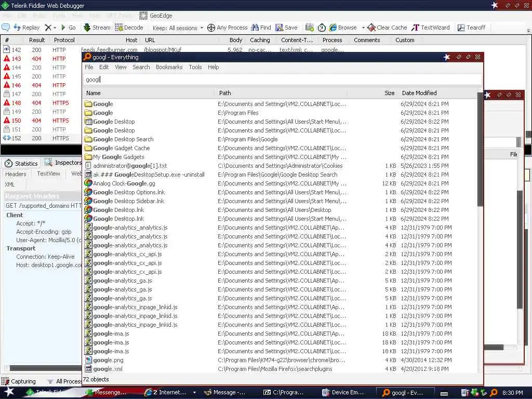Toggle Capturing in Fiddler status bar
This screenshot has height=399, width=532.
(x=19, y=381)
